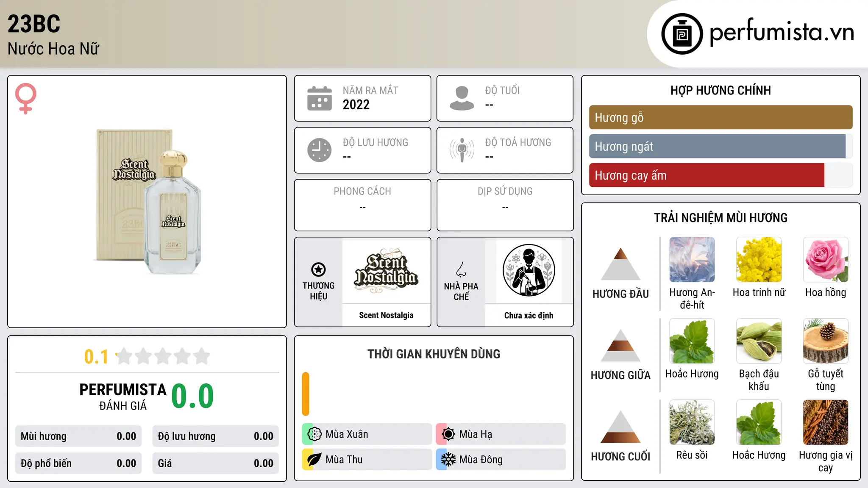Click the calendar icon beside NĂM RA MẮT
Screen dimensions: 868x488
[x=320, y=98]
